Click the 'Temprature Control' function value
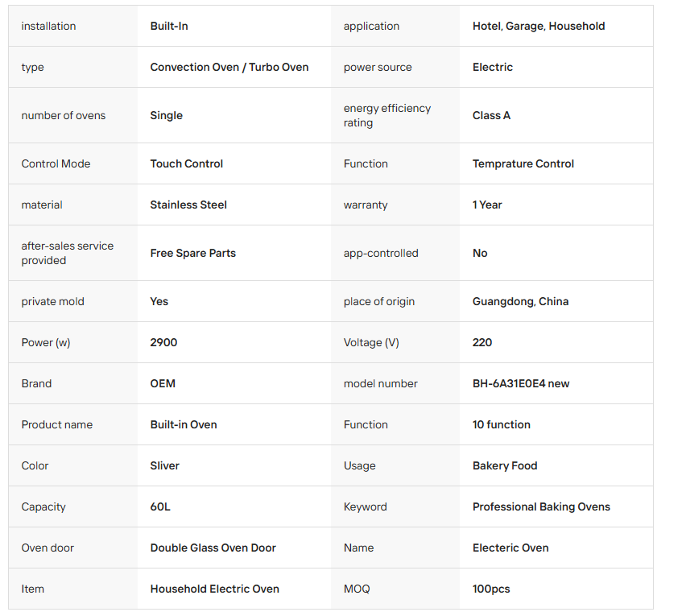This screenshot has width=682, height=616. [x=523, y=163]
